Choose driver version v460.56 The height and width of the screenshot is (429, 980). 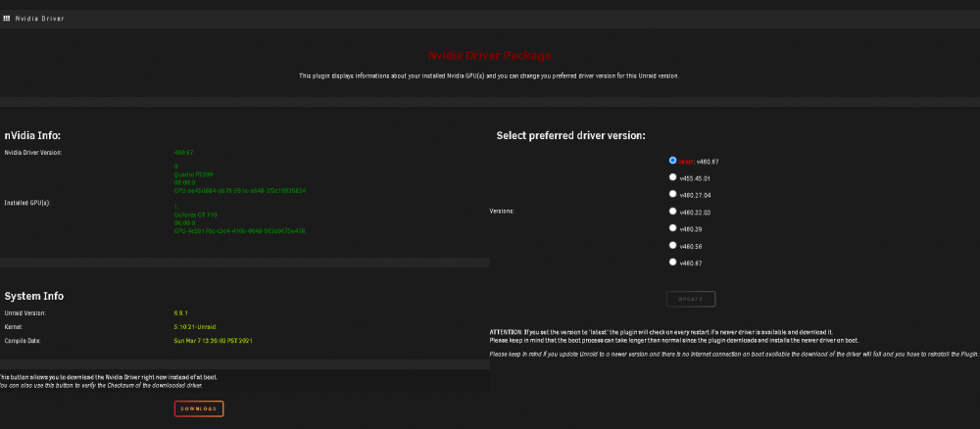[x=673, y=246]
